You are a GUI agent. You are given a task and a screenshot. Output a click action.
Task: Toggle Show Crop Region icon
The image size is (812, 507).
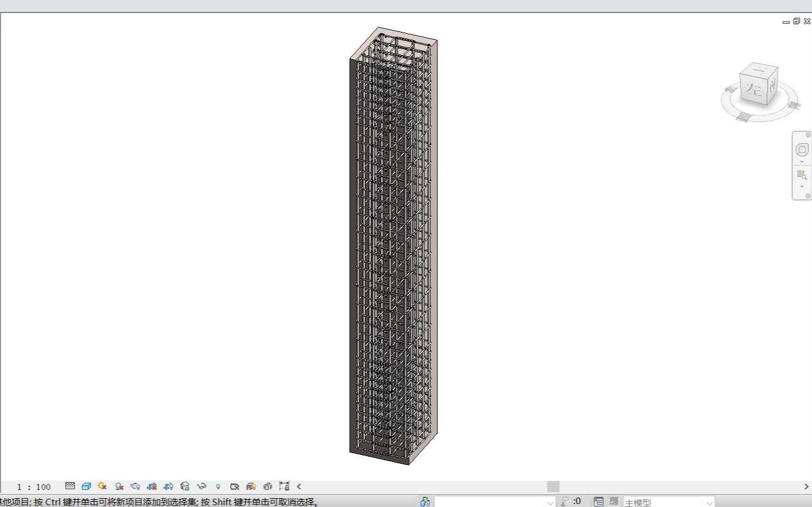[169, 486]
